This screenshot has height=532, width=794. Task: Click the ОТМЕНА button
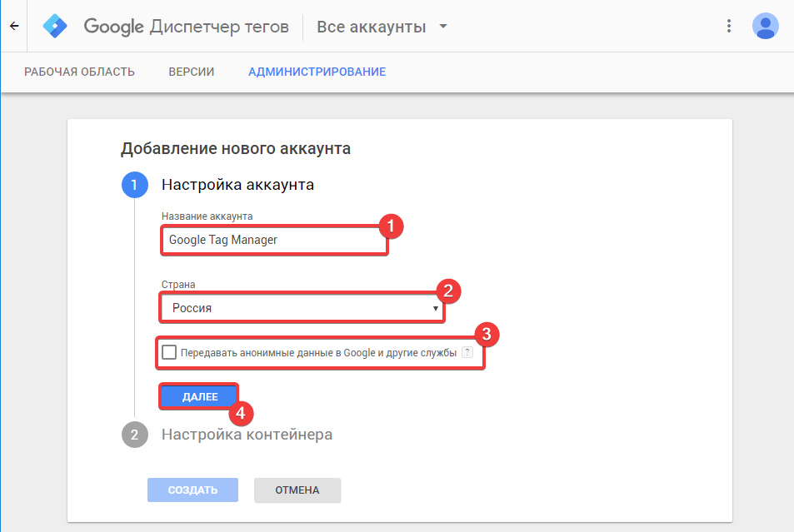[297, 490]
